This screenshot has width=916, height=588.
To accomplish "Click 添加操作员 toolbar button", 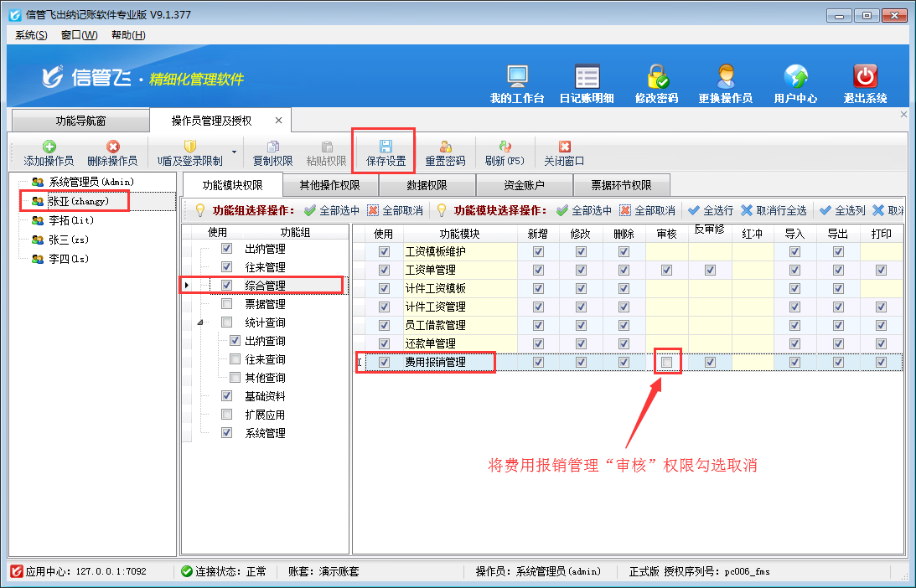I will pos(49,152).
